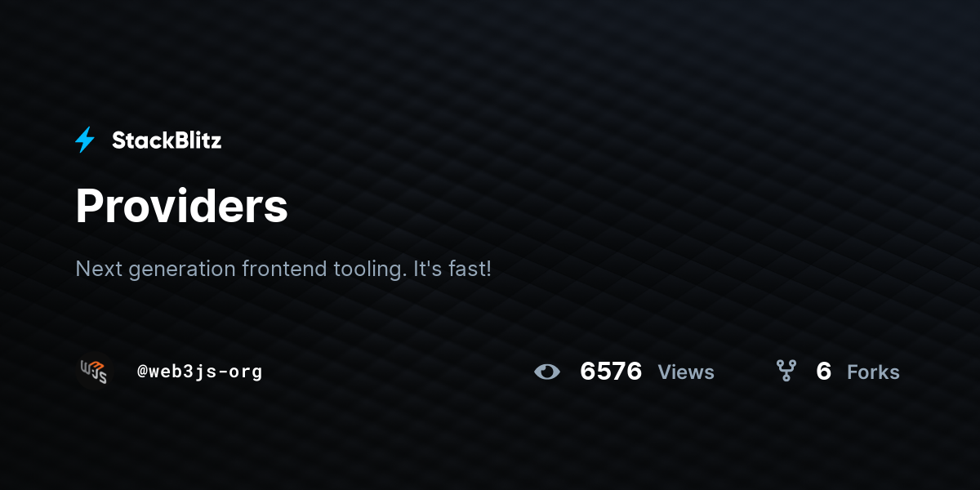Click the StackBlitz wordmark text
Image resolution: width=980 pixels, height=490 pixels.
tap(167, 140)
